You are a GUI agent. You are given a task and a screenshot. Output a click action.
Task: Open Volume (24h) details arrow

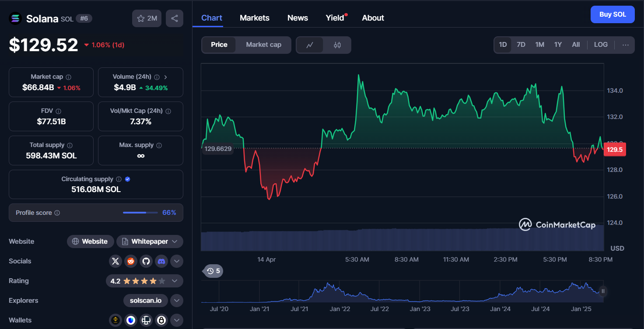[165, 77]
